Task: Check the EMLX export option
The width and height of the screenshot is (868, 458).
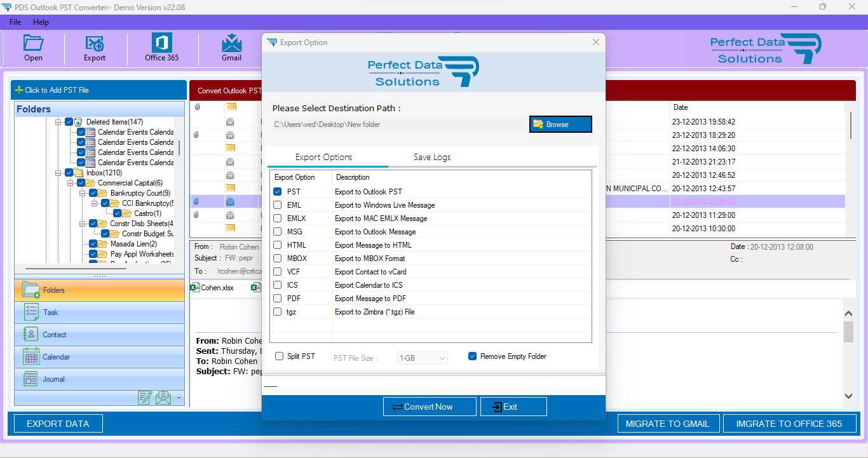Action: pyautogui.click(x=278, y=218)
